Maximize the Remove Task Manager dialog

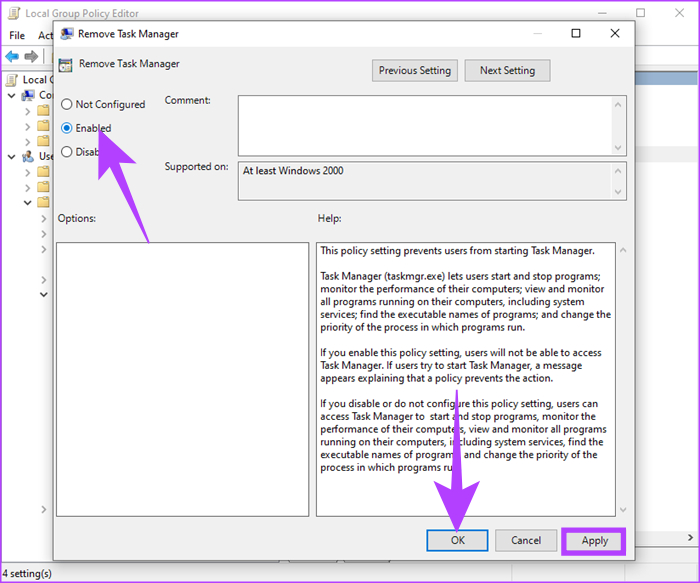pos(576,33)
